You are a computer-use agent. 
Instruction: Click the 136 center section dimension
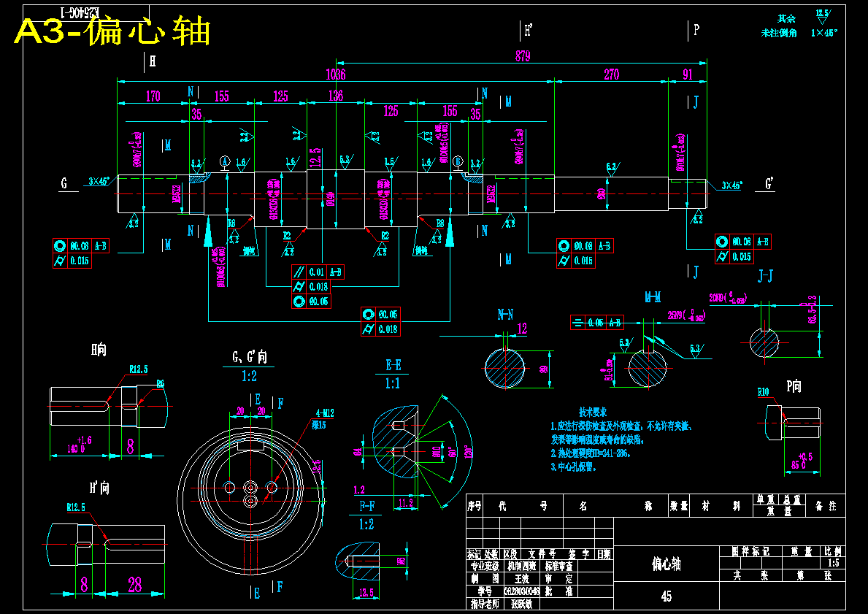coord(336,96)
